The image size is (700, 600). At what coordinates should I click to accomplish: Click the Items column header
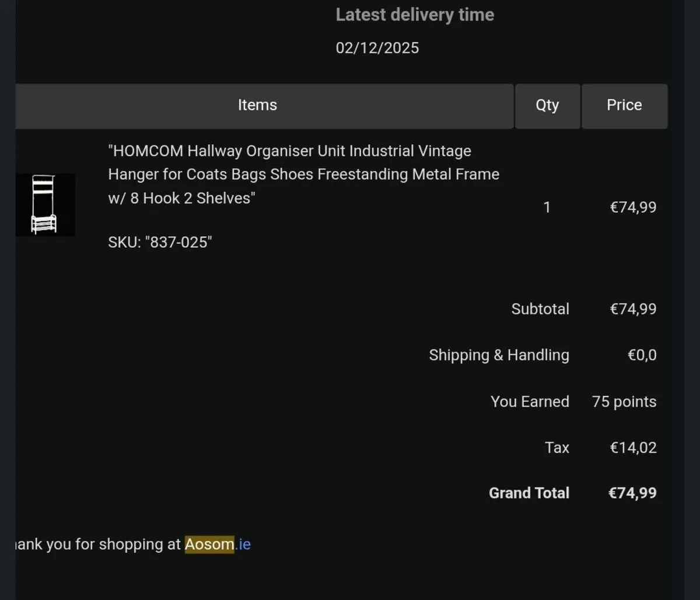pos(257,106)
